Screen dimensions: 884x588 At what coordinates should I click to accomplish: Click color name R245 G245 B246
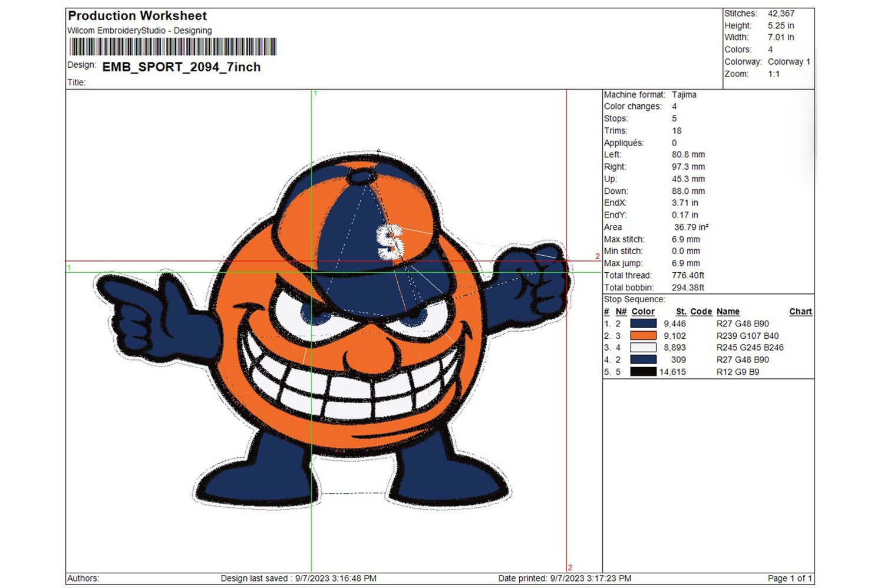[750, 348]
